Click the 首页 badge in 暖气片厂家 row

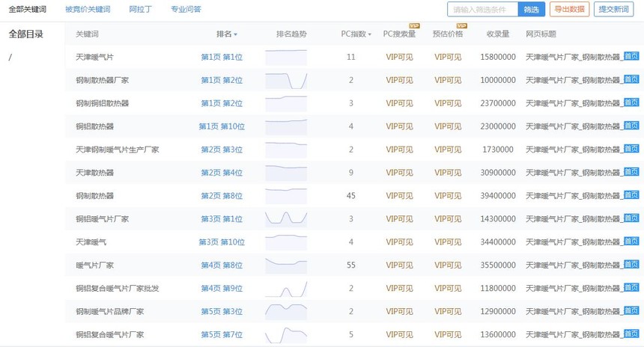pyautogui.click(x=631, y=264)
